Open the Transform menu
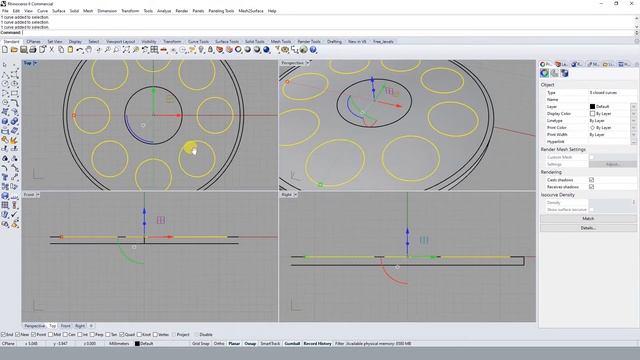640x360 pixels. tap(130, 11)
